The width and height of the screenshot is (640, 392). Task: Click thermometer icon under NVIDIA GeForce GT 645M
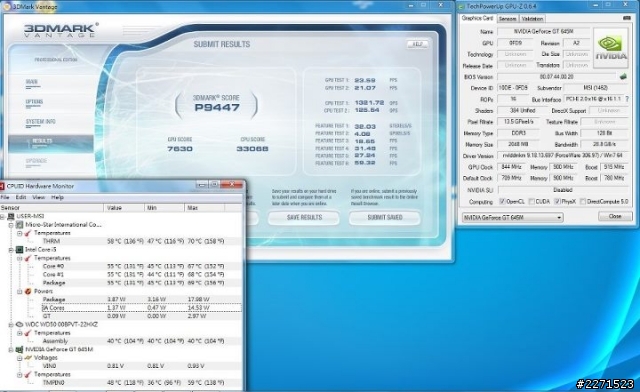coord(28,374)
